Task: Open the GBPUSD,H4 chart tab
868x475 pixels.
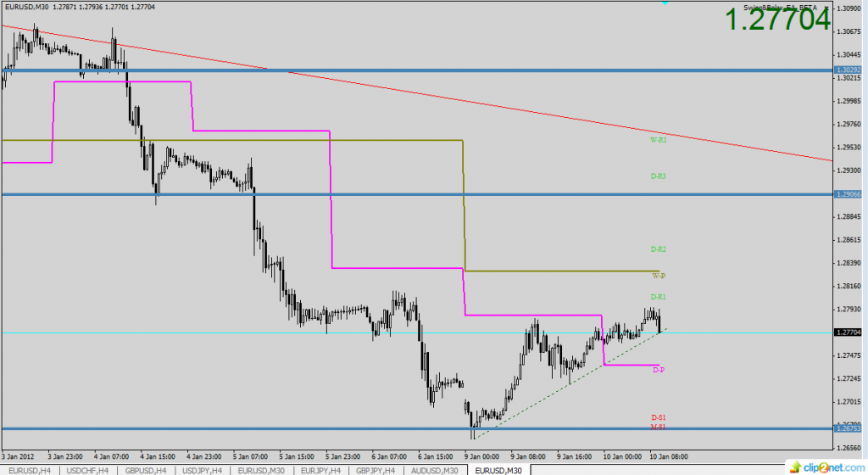Action: pyautogui.click(x=144, y=469)
